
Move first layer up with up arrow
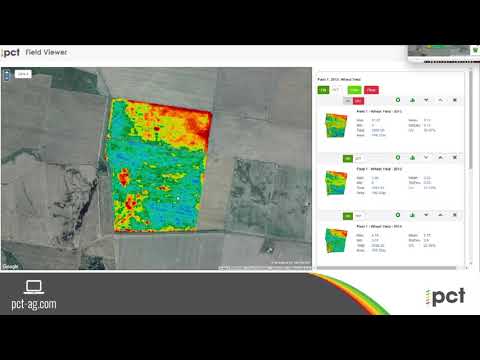(x=440, y=100)
